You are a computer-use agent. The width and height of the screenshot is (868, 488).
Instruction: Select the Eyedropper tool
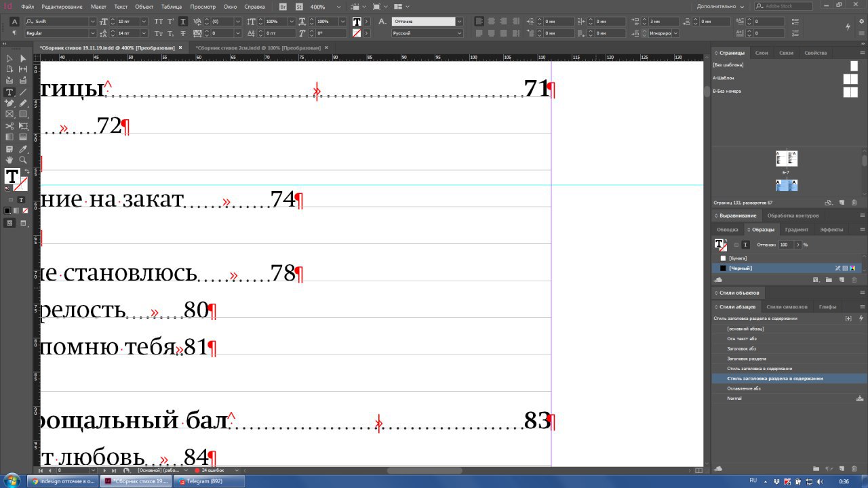coord(23,149)
